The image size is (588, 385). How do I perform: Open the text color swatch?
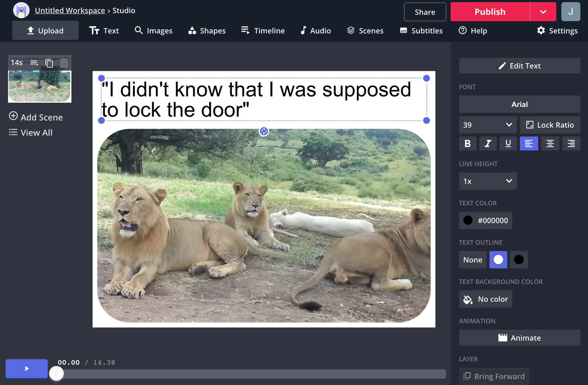click(467, 220)
